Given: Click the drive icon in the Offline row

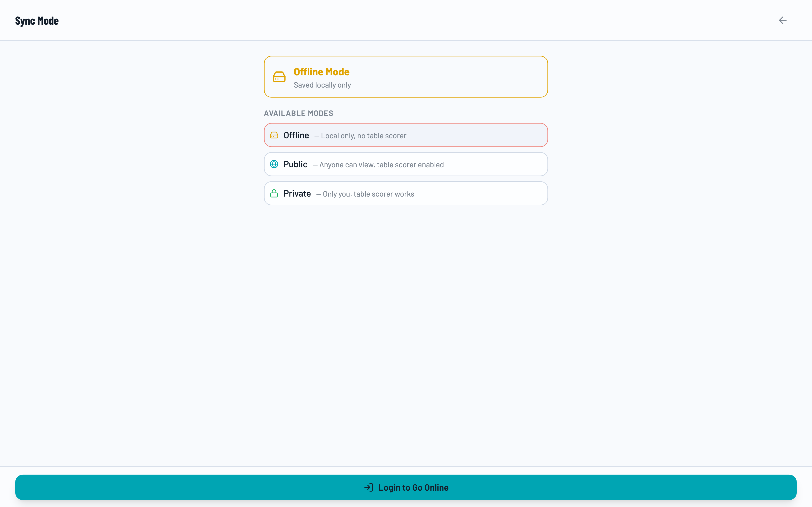Looking at the screenshot, I should pos(275,135).
